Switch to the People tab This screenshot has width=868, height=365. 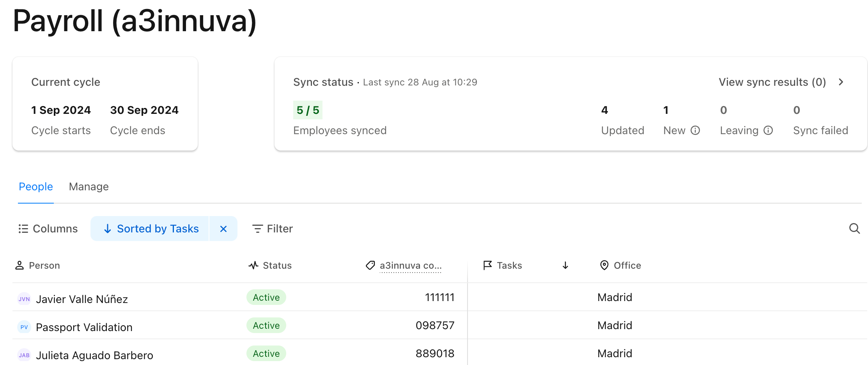pyautogui.click(x=36, y=187)
